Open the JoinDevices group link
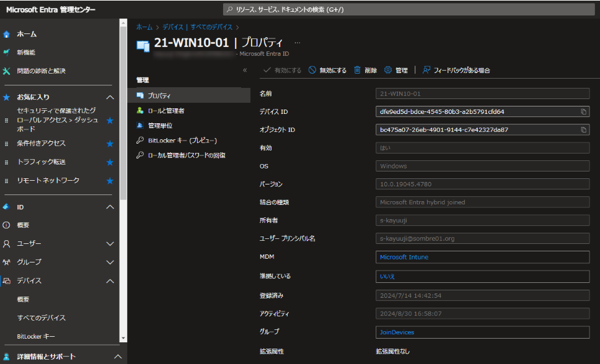Viewport: 600px width, 364px height. click(397, 332)
